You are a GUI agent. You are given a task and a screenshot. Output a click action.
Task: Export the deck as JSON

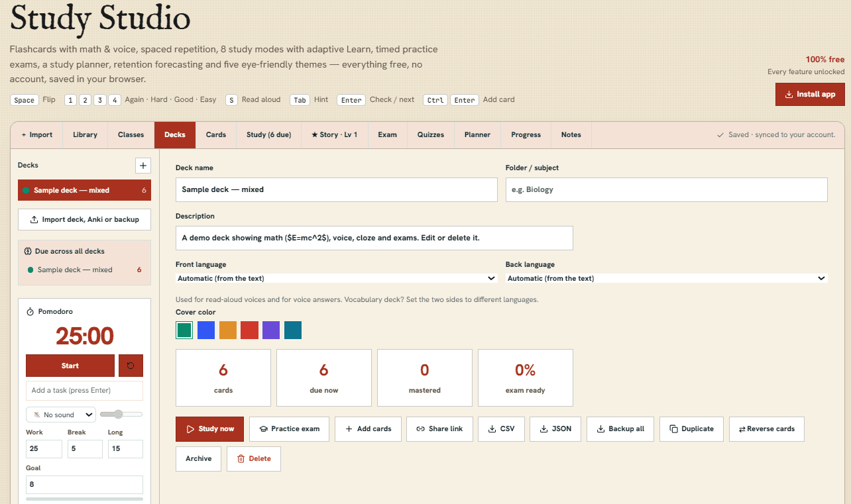click(555, 428)
